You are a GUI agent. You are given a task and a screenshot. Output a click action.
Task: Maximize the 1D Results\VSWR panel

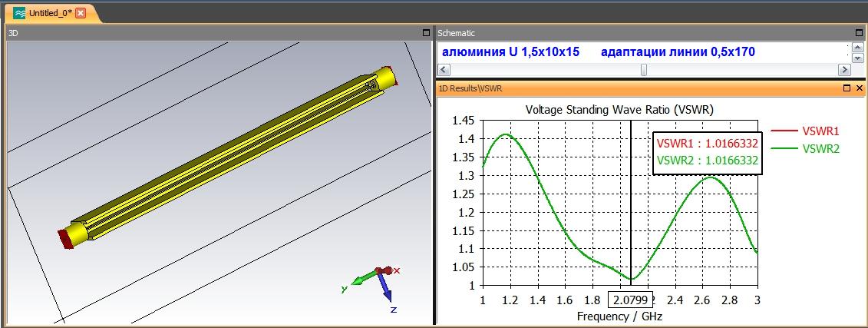pyautogui.click(x=847, y=88)
